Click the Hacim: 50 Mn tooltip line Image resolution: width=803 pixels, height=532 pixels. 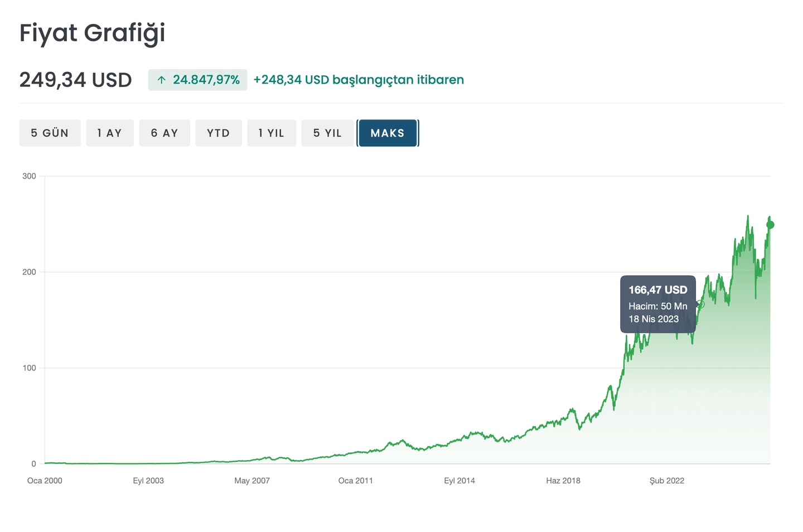[x=657, y=306]
